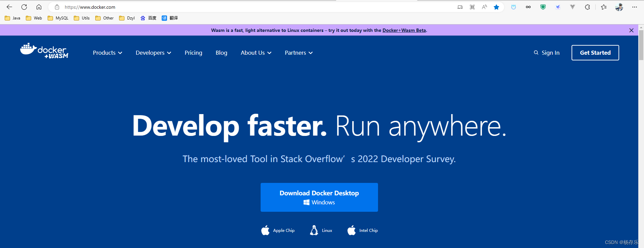Choose the Intel Chip download
The width and height of the screenshot is (644, 248).
coord(363,231)
